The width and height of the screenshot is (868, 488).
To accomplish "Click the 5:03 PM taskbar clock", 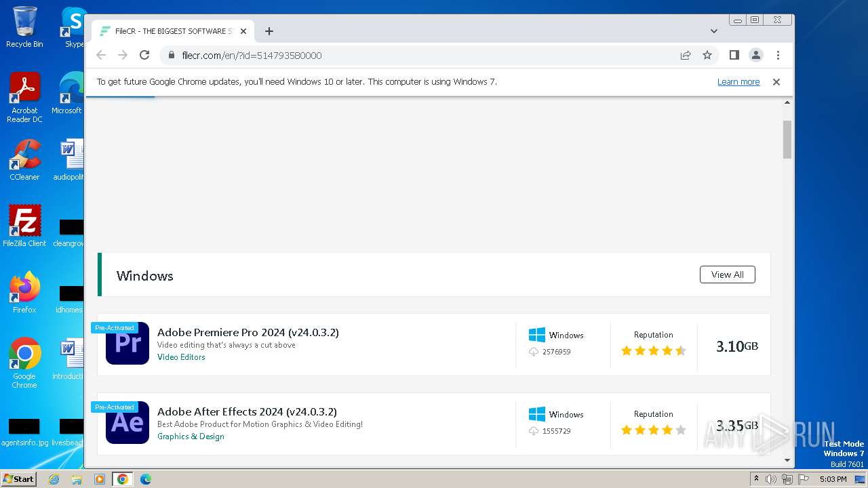I will click(833, 479).
